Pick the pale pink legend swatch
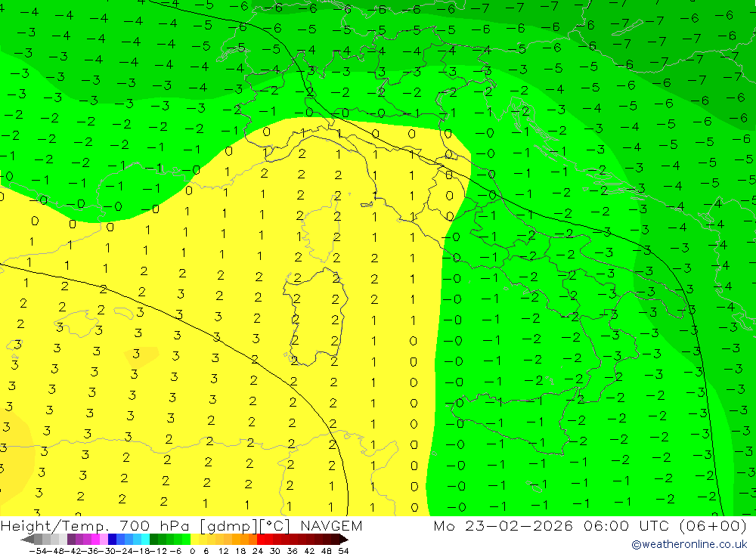Screen dimensions: 756x554 click(x=104, y=540)
